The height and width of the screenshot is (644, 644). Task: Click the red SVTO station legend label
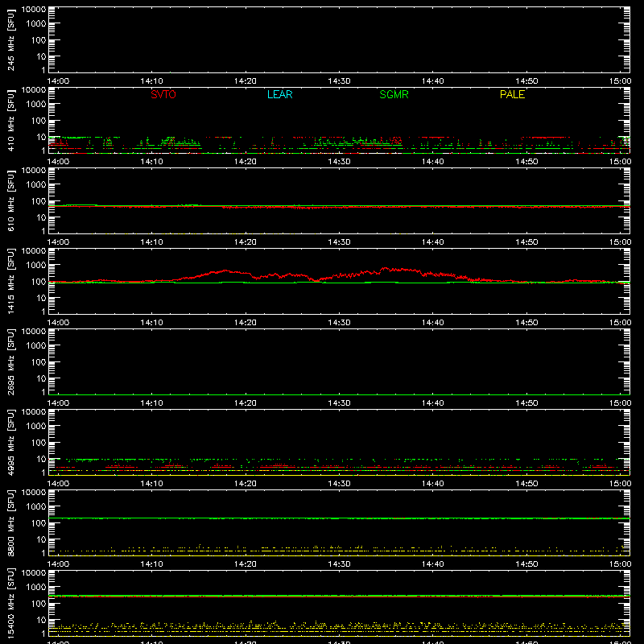pos(163,94)
